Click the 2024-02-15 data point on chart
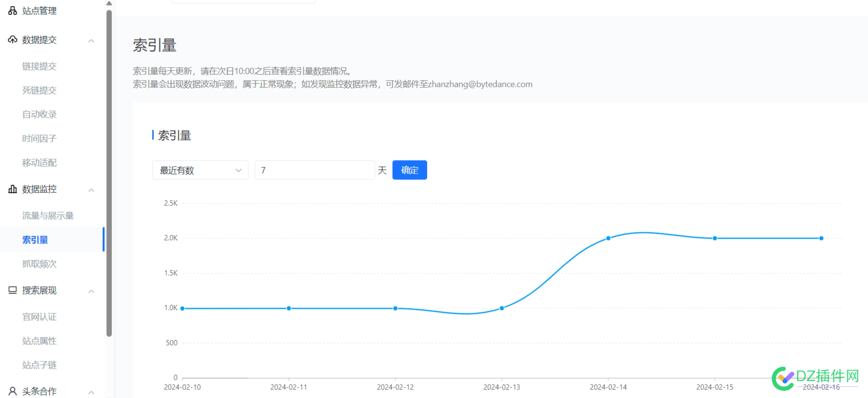Image resolution: width=868 pixels, height=398 pixels. click(x=715, y=238)
